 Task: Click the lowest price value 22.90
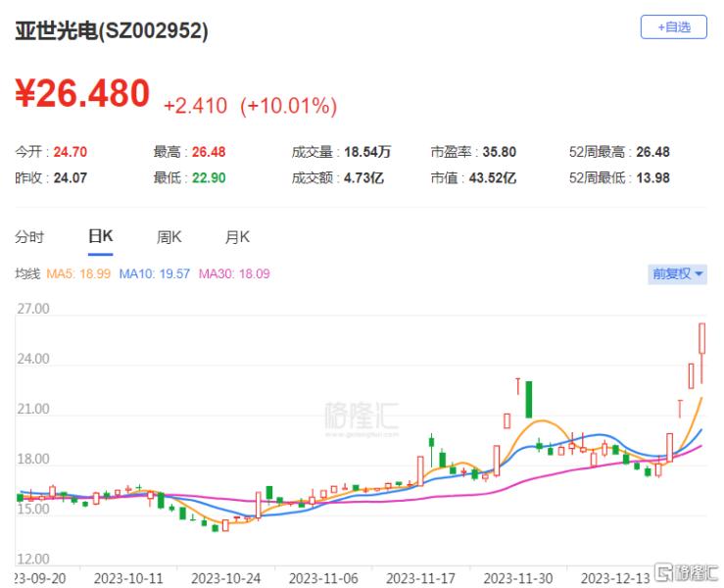pyautogui.click(x=209, y=177)
